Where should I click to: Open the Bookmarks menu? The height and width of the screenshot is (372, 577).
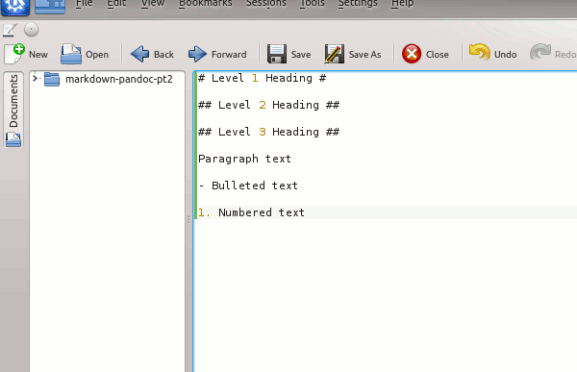pos(205,4)
